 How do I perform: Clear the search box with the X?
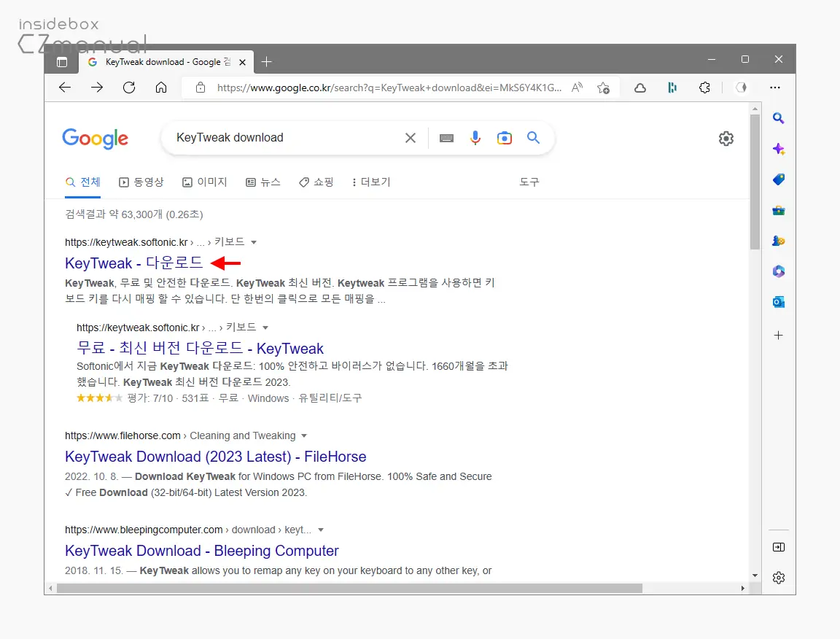coord(410,137)
